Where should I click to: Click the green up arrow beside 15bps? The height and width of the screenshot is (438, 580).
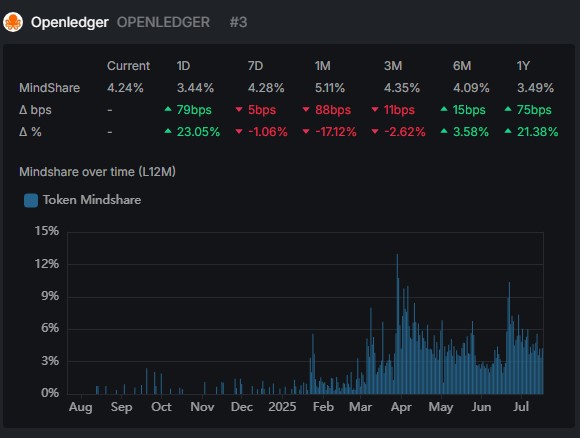(x=444, y=109)
